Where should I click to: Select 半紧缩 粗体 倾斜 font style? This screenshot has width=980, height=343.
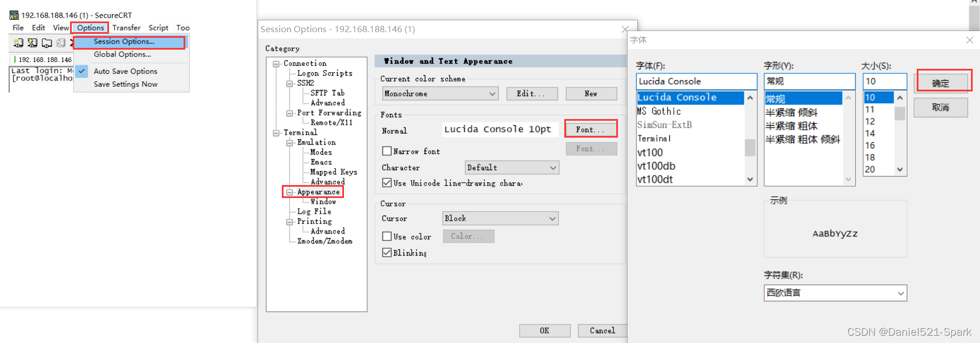(803, 139)
